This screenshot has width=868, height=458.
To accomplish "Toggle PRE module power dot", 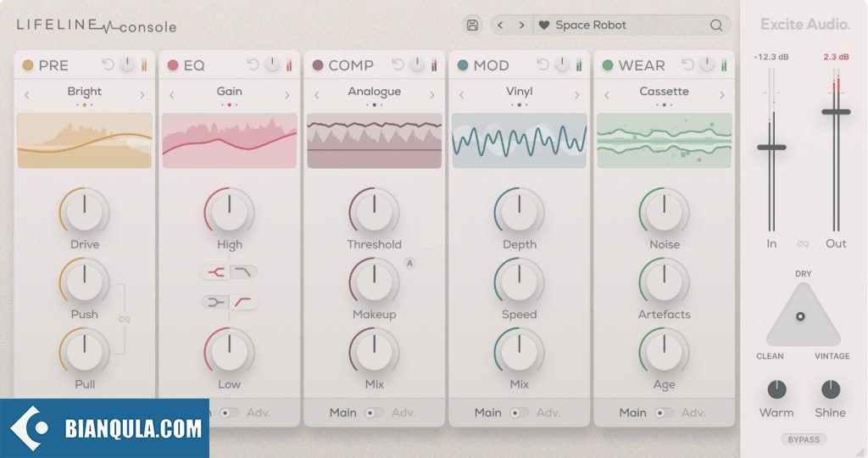I will click(x=28, y=65).
